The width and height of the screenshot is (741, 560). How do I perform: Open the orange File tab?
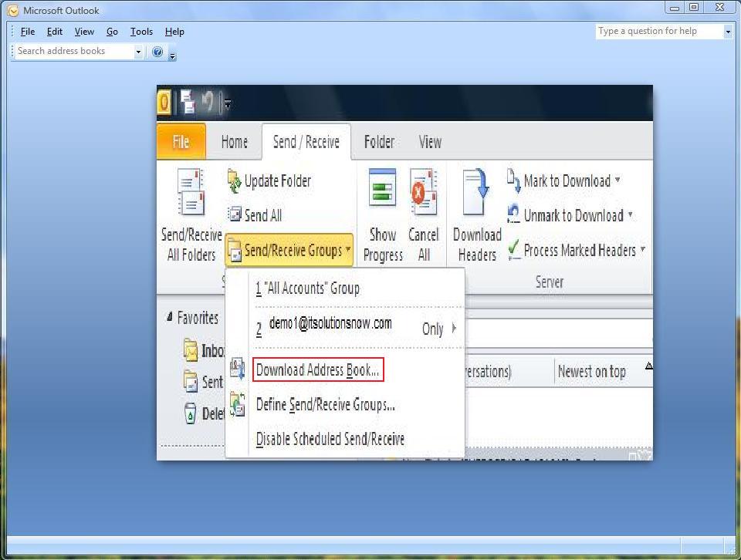pos(181,142)
